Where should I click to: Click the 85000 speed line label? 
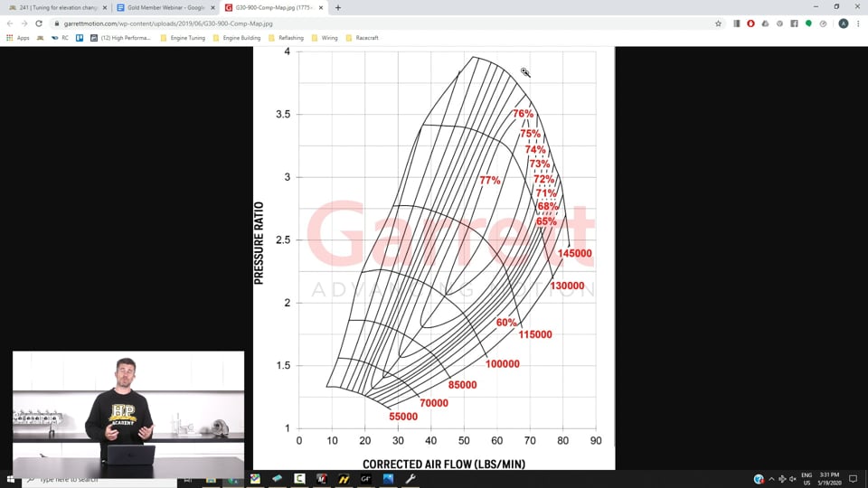462,385
